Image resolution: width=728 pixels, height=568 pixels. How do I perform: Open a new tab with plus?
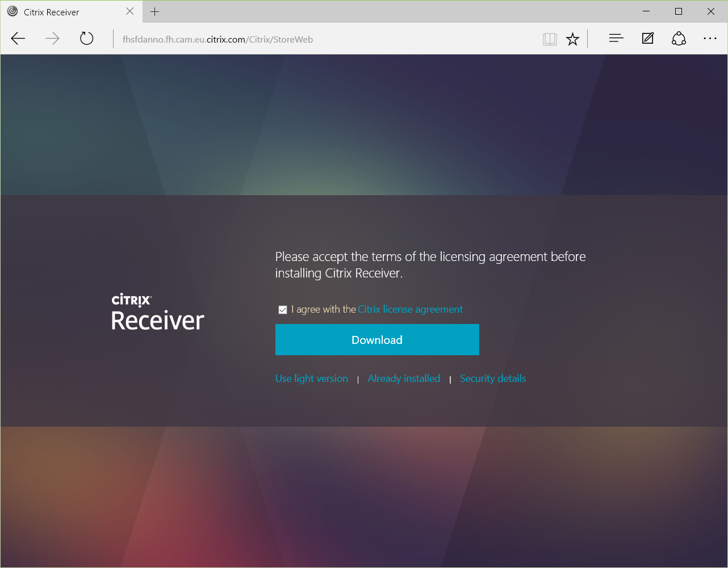(154, 11)
